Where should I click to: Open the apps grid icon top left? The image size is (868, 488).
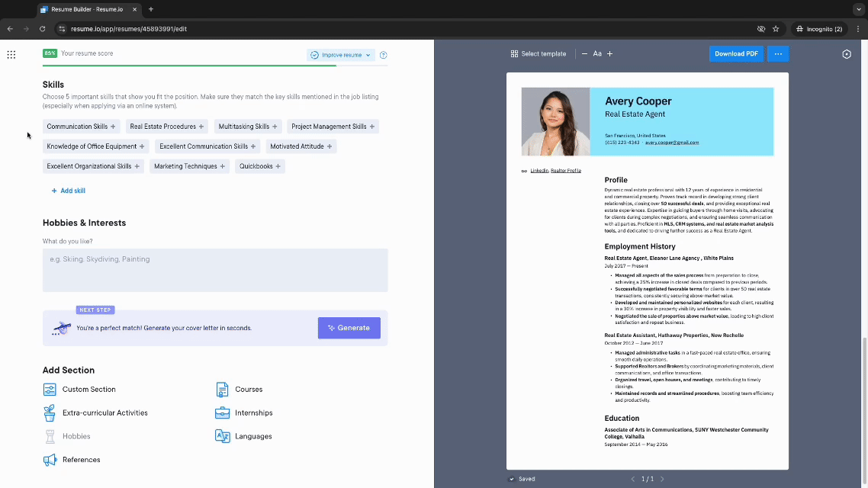coord(11,54)
